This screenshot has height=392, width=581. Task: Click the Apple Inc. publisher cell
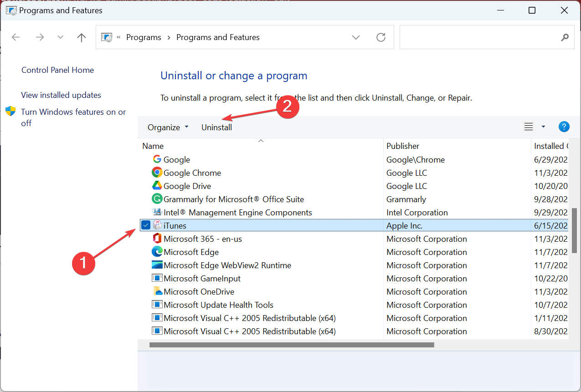pos(405,225)
